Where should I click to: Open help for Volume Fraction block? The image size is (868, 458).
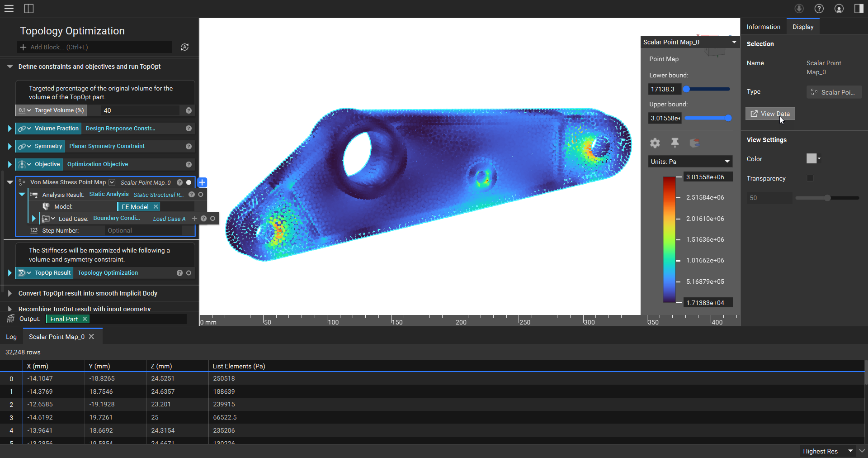coord(189,129)
